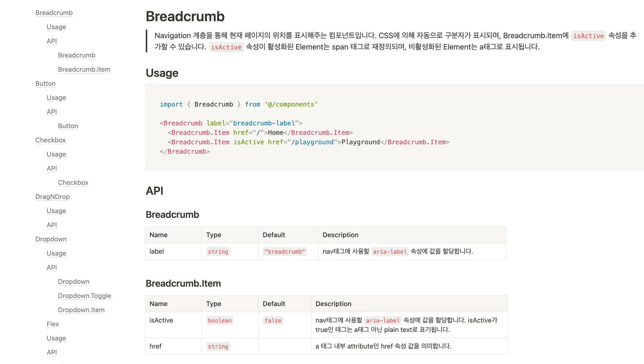Click the import line in code block
This screenshot has height=364, width=644.
[x=239, y=104]
